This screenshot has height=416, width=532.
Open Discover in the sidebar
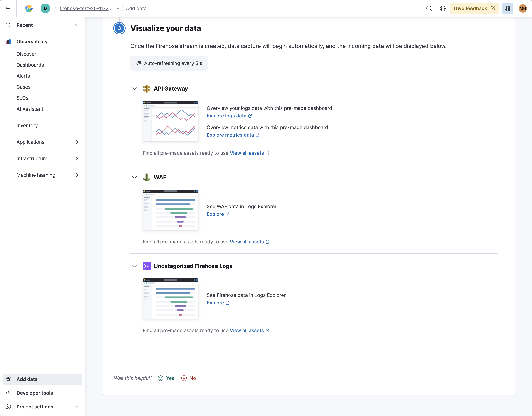(x=26, y=54)
